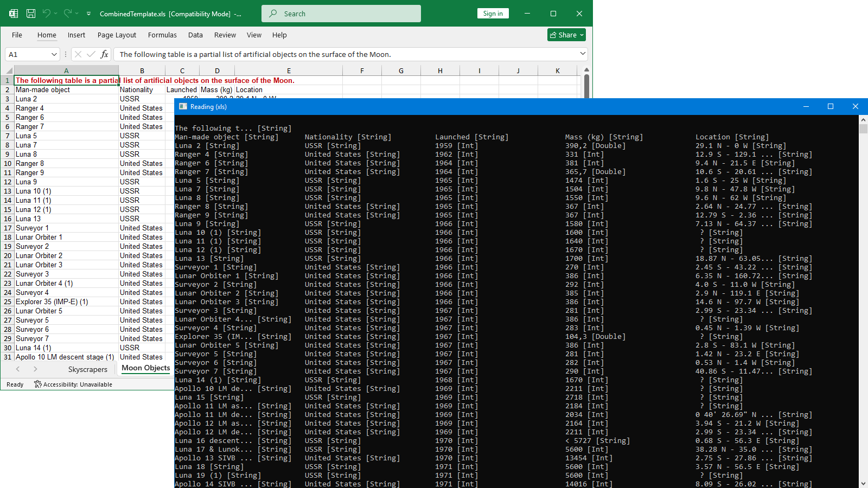
Task: Click the Accessibility status icon
Action: [x=38, y=384]
